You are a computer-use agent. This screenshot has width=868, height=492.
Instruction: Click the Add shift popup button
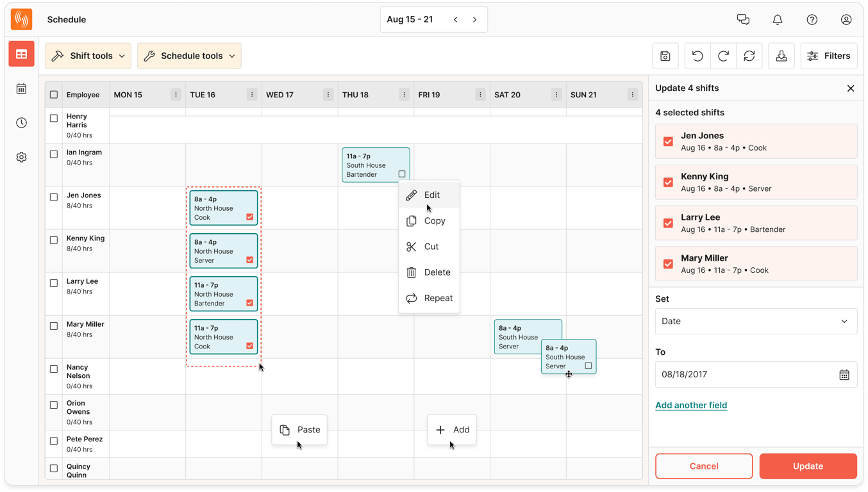(452, 430)
